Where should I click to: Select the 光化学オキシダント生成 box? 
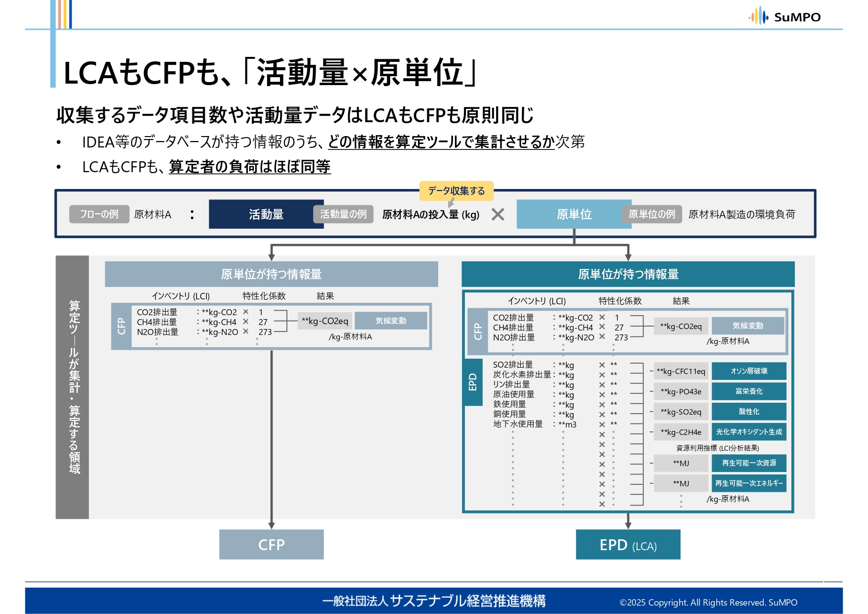tap(749, 432)
